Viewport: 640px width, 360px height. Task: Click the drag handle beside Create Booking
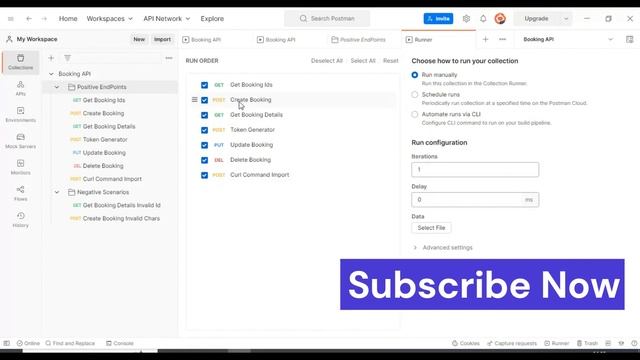[195, 100]
